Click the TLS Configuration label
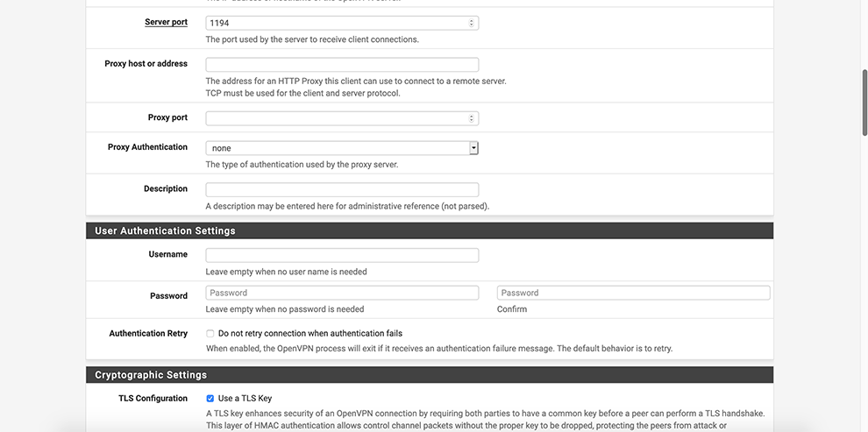Image resolution: width=868 pixels, height=432 pixels. point(153,399)
